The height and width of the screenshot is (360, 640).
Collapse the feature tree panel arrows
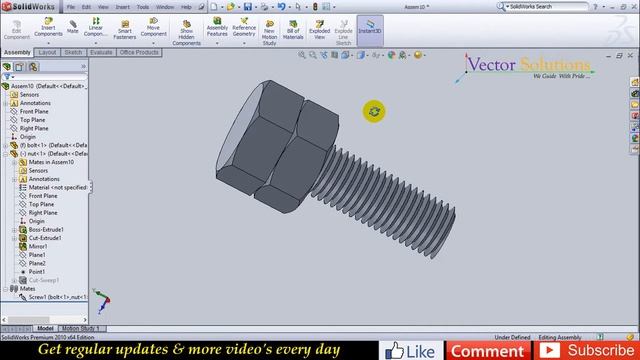coord(84,66)
